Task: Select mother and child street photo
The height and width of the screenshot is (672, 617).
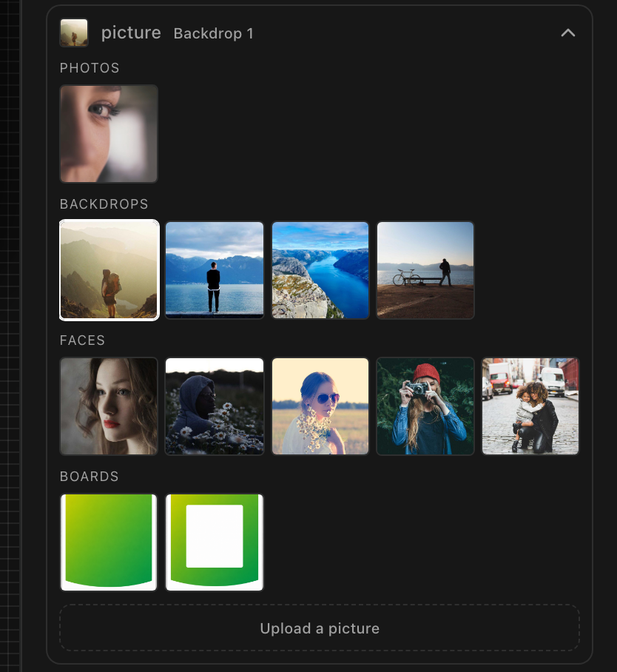Action: pos(530,406)
